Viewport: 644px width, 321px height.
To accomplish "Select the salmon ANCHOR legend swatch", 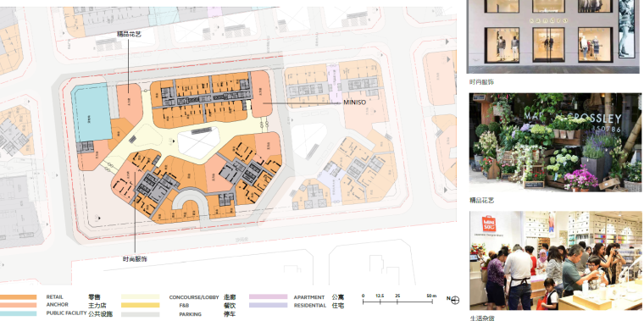I will coord(18,305).
